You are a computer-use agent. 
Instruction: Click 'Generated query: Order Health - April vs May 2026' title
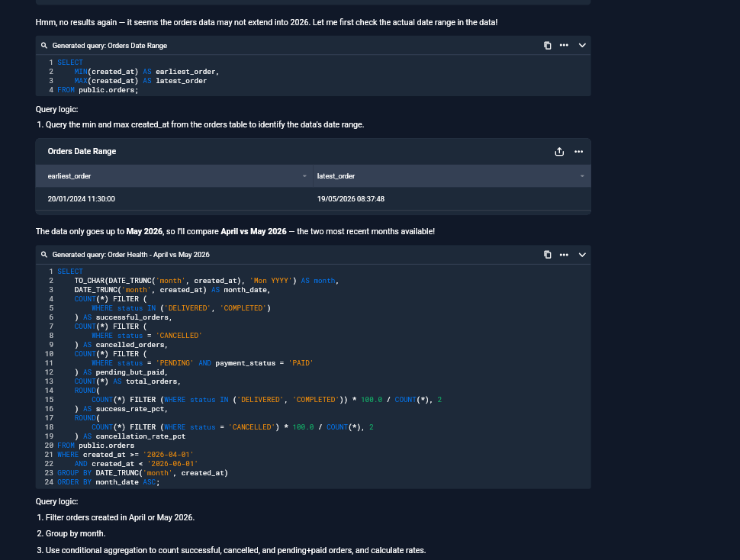click(130, 254)
